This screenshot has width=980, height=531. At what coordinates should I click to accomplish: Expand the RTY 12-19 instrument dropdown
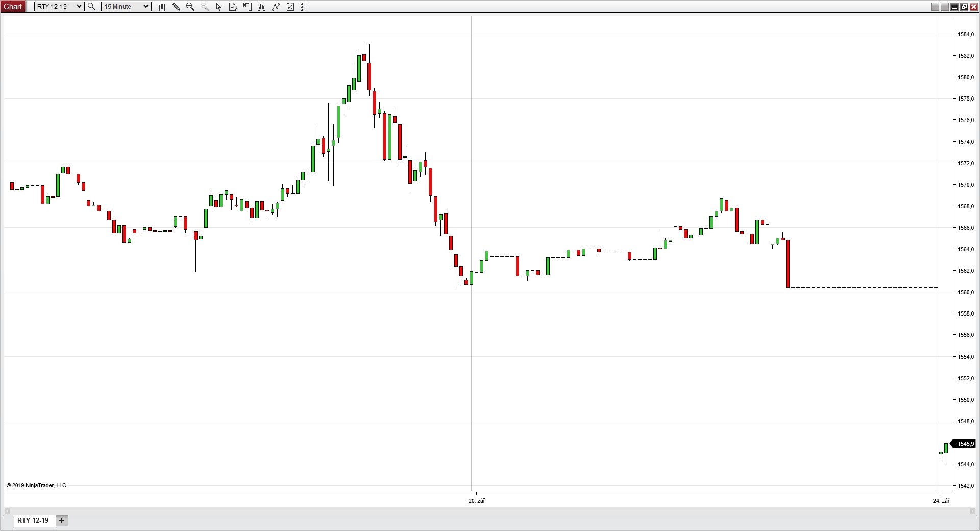point(59,7)
